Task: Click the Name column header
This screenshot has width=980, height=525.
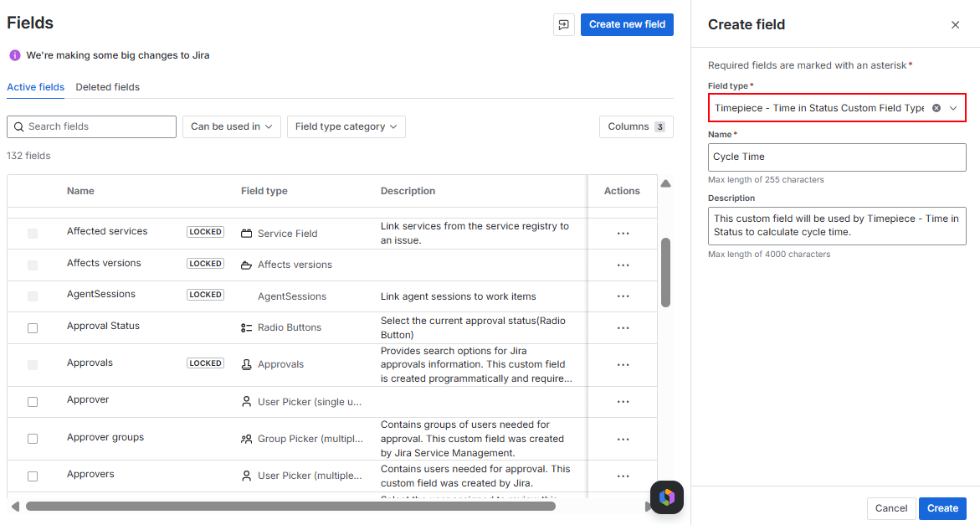Action: [80, 191]
